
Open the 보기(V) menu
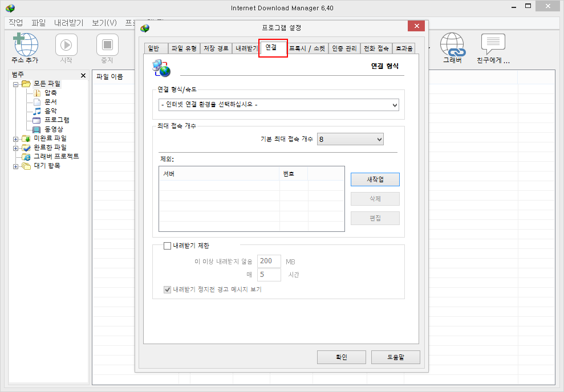pos(104,23)
